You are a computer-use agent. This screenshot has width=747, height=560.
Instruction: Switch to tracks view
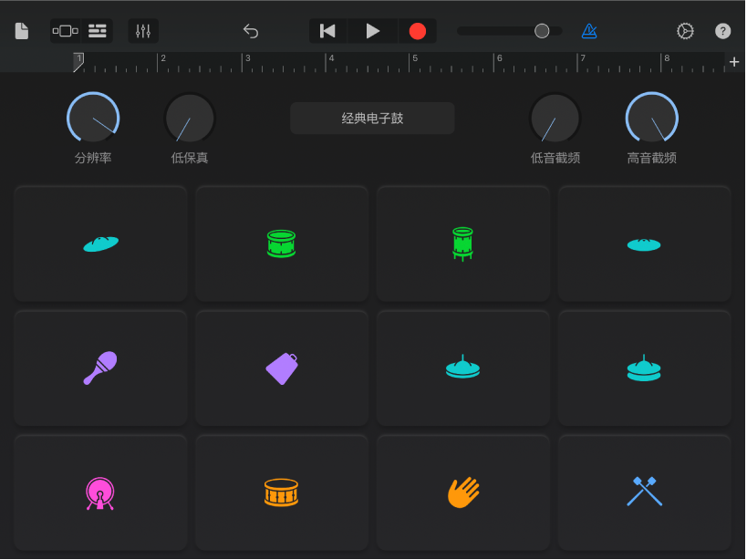[98, 31]
